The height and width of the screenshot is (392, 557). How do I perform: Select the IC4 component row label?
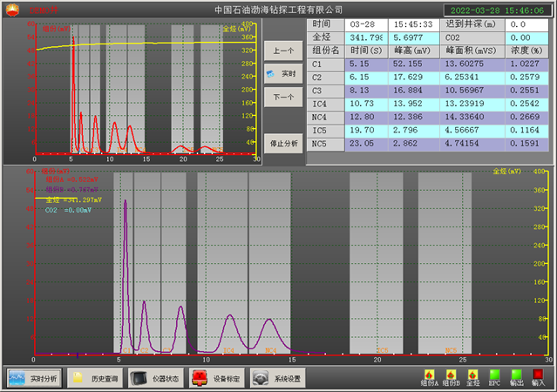(x=326, y=104)
